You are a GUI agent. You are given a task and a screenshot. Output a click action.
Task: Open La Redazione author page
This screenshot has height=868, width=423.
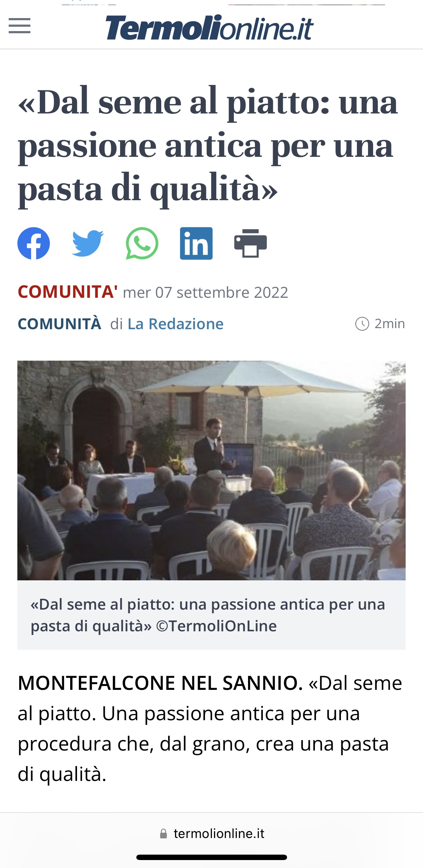click(176, 324)
